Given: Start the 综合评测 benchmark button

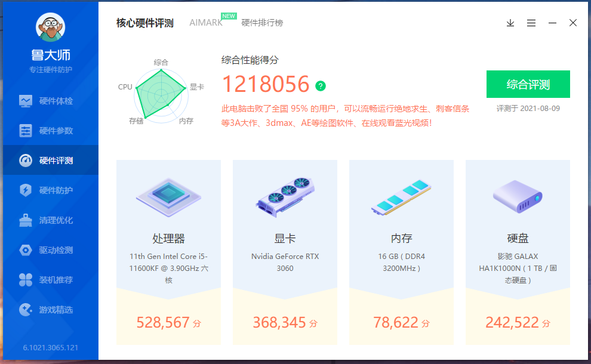Looking at the screenshot, I should (528, 84).
